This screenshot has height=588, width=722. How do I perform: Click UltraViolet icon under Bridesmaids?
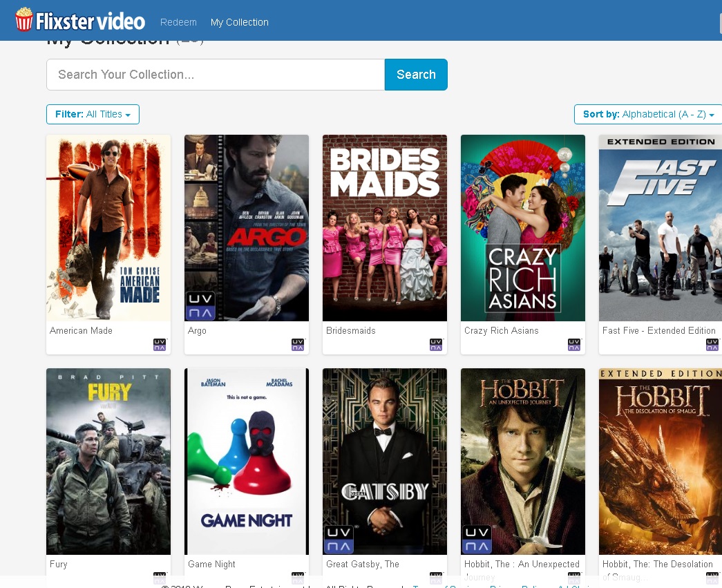[435, 344]
